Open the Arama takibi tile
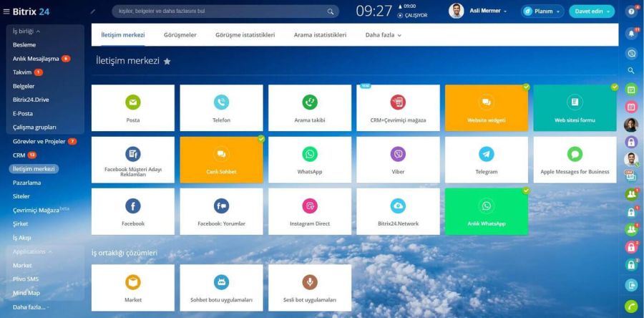644x318 pixels. [x=310, y=108]
